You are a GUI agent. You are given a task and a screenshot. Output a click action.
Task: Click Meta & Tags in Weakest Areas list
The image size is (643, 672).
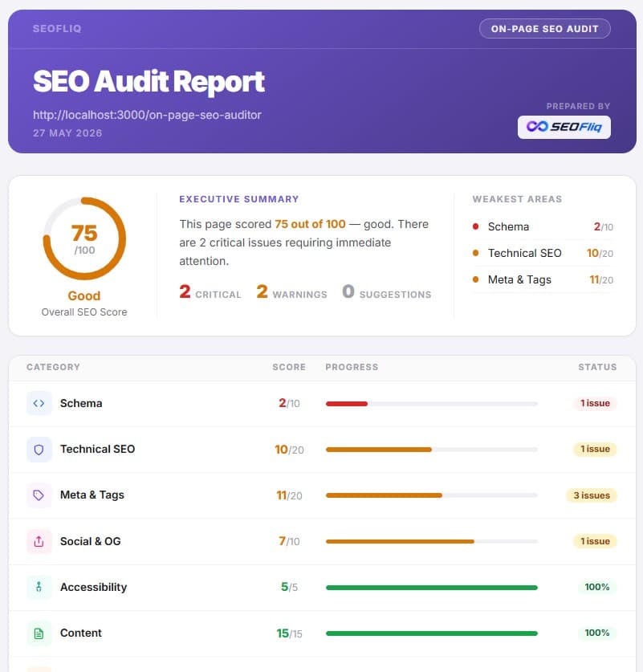pyautogui.click(x=519, y=280)
